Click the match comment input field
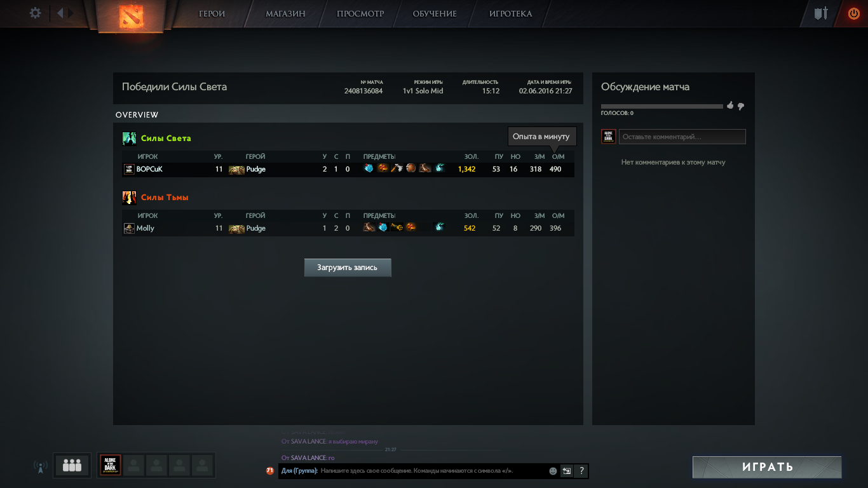Image resolution: width=868 pixels, height=488 pixels. tap(682, 137)
